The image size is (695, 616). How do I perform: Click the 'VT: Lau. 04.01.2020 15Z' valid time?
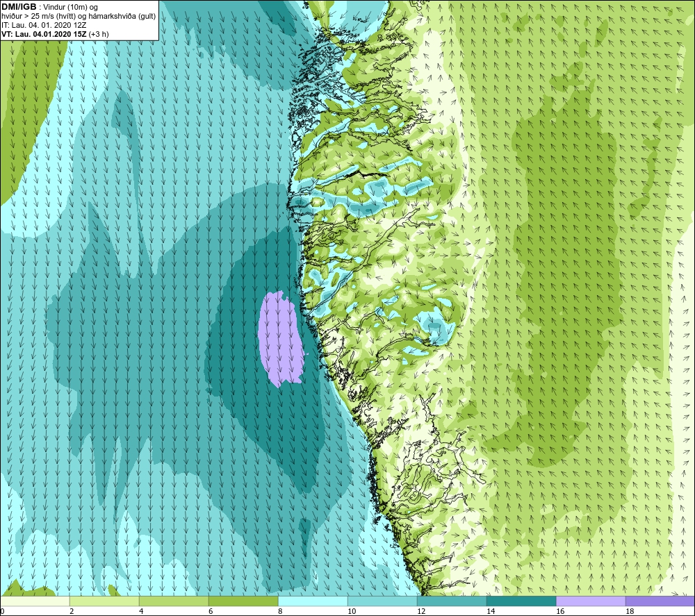tap(44, 34)
